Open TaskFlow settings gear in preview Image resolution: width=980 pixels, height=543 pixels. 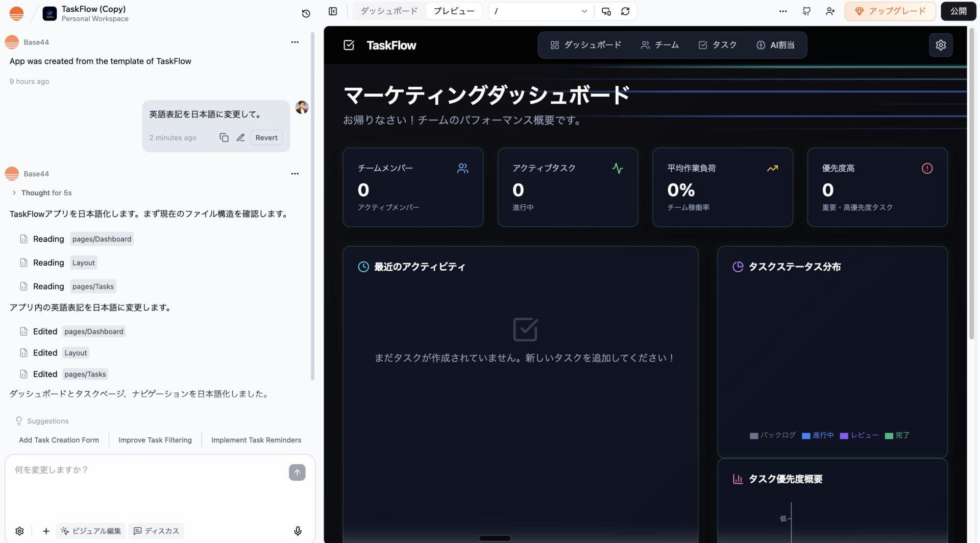point(941,45)
